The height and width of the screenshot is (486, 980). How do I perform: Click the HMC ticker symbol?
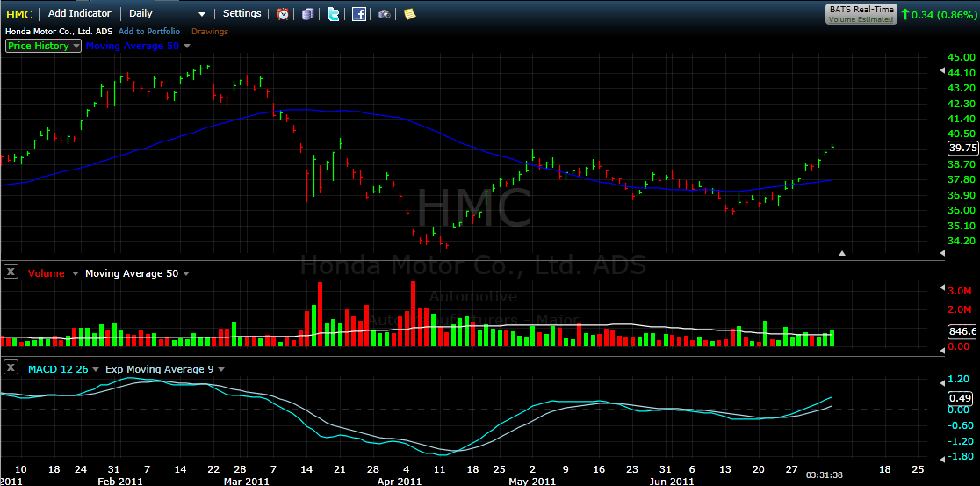pos(19,14)
